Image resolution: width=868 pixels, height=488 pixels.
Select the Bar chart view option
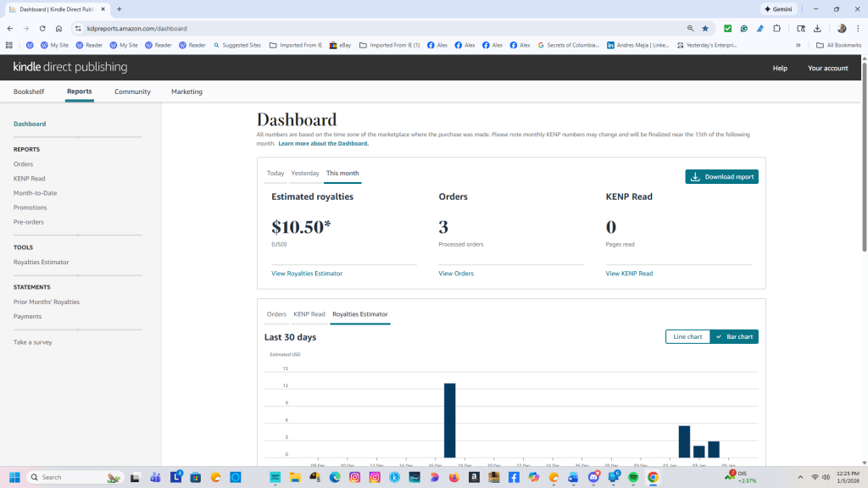[734, 336]
